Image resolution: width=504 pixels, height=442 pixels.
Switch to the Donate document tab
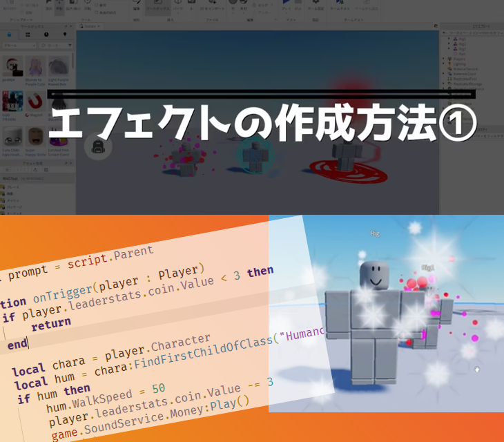[x=90, y=26]
